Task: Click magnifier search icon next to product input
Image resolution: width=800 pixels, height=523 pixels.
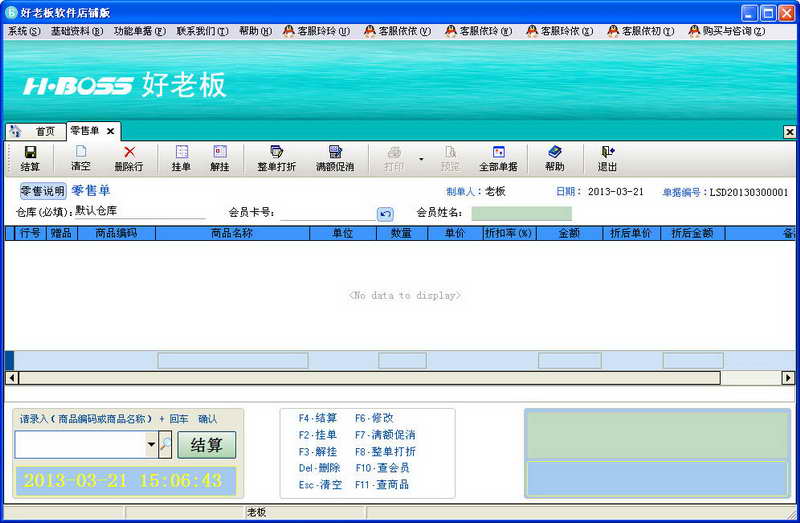Action: 165,444
